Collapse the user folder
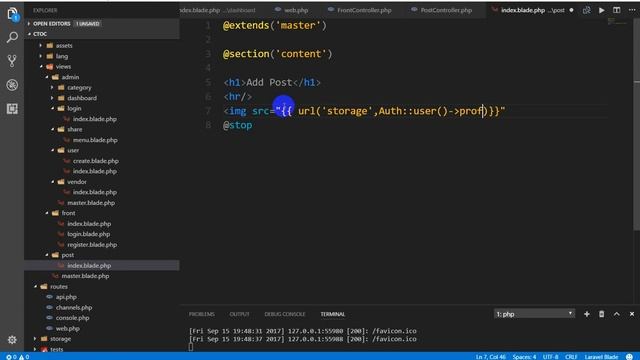The height and width of the screenshot is (360, 640). tap(73, 150)
